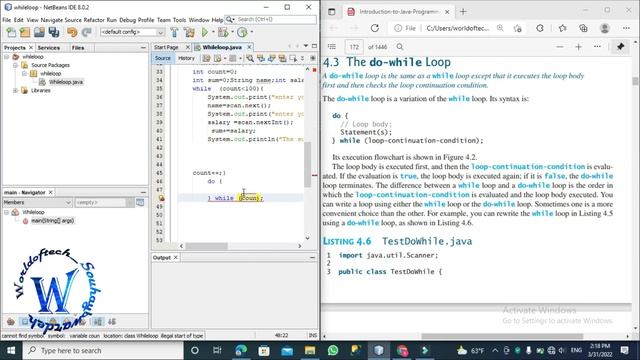
Task: Minimize the Projects panel
Action: pyautogui.click(x=143, y=48)
